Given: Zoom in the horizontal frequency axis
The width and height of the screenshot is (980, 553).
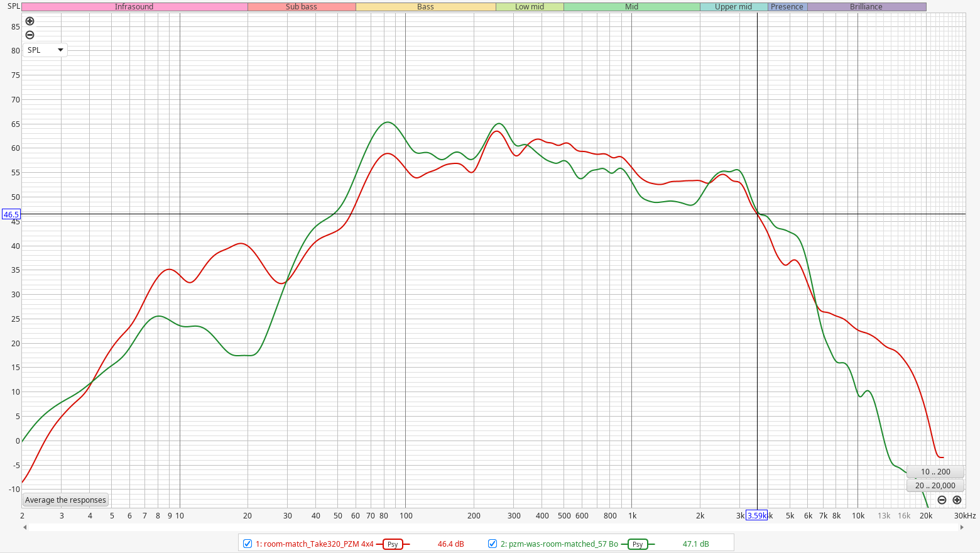Looking at the screenshot, I should click(957, 500).
